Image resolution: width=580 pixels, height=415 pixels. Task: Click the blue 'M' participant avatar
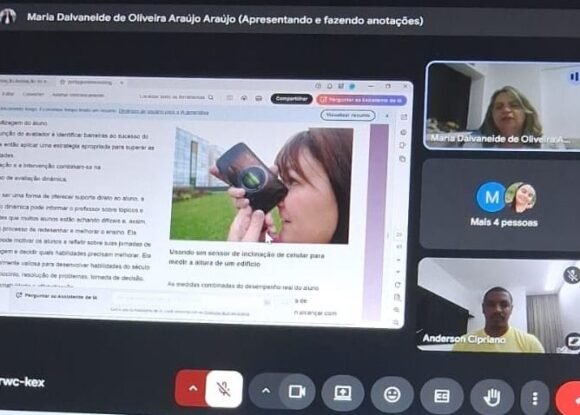tap(491, 197)
